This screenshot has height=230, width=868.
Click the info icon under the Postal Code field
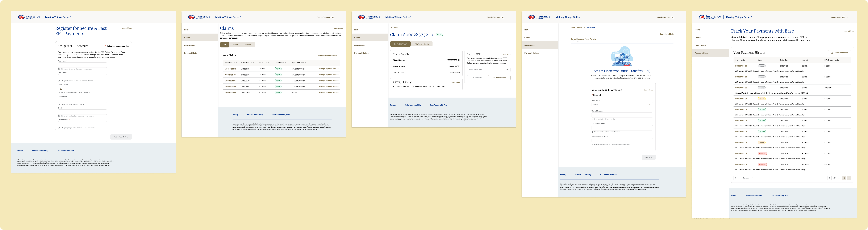coord(59,104)
